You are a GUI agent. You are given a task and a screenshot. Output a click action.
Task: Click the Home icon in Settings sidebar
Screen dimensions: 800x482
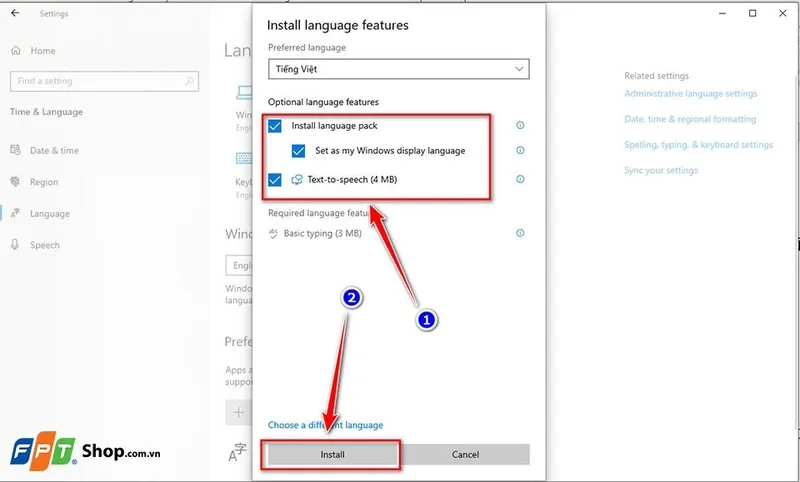click(x=15, y=51)
